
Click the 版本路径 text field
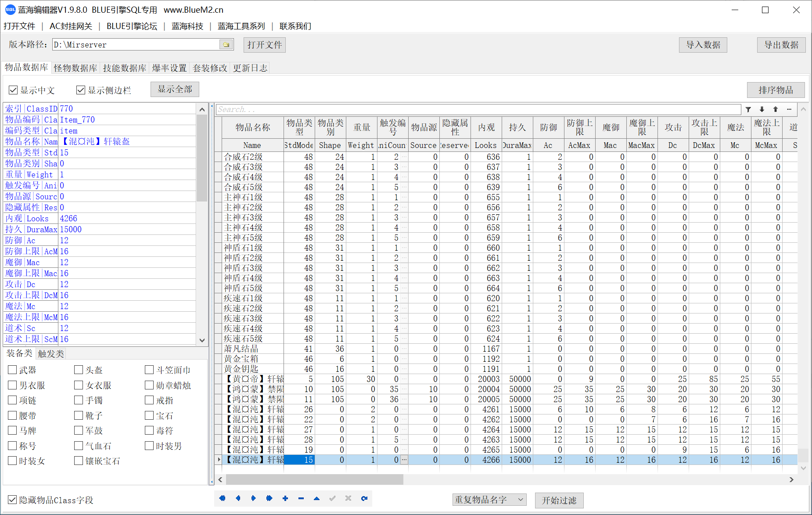136,44
